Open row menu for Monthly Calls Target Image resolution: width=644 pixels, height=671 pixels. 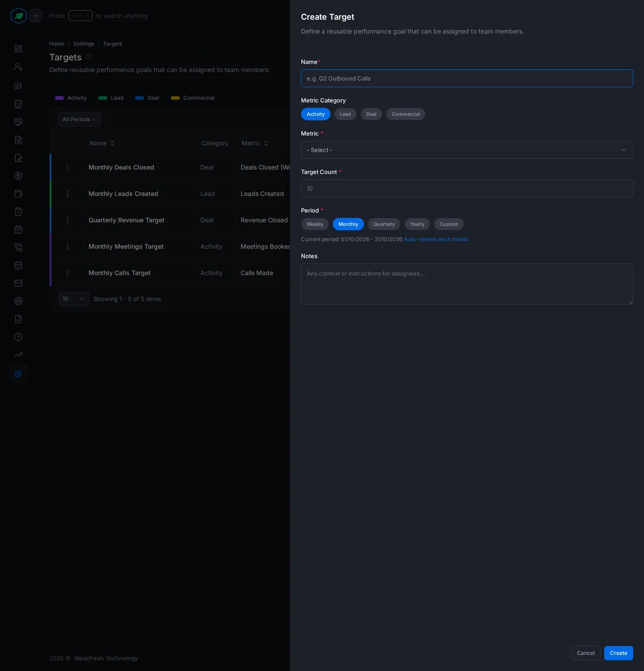(68, 273)
